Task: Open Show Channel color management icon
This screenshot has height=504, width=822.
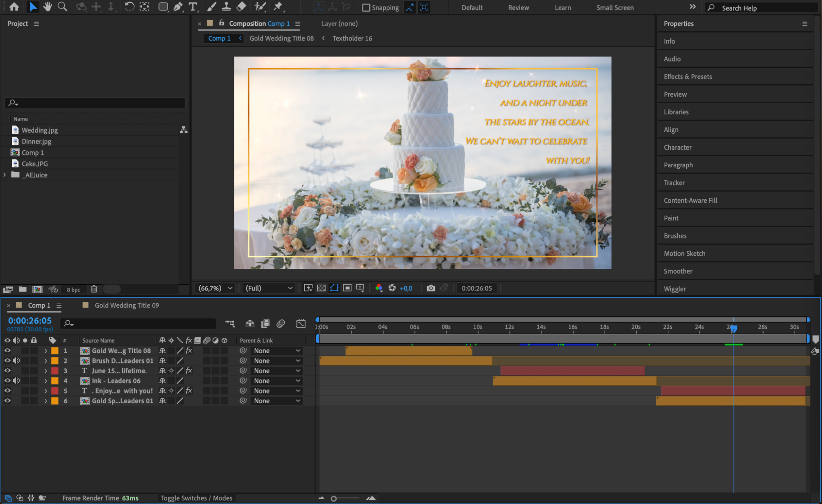Action: point(379,288)
